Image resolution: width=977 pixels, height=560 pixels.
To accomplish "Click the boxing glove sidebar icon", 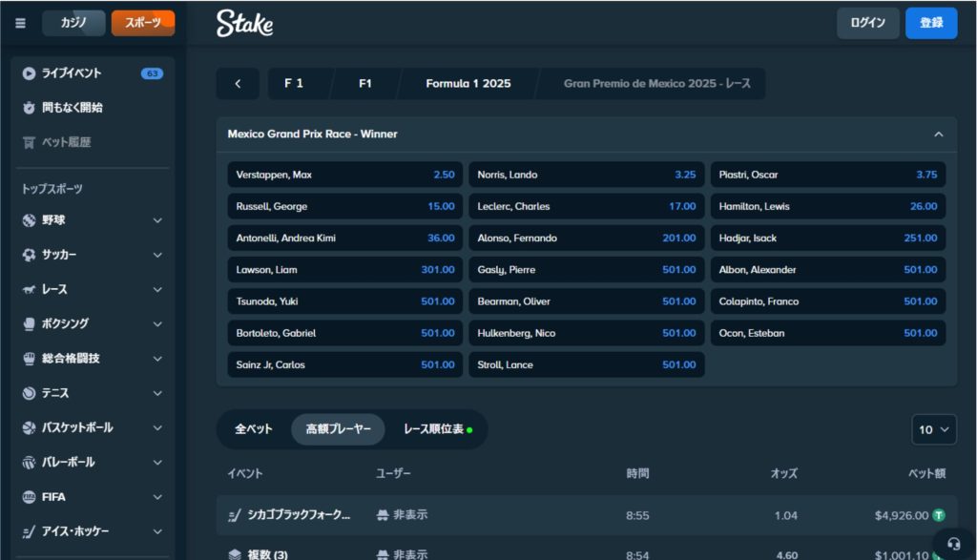I will click(x=29, y=323).
